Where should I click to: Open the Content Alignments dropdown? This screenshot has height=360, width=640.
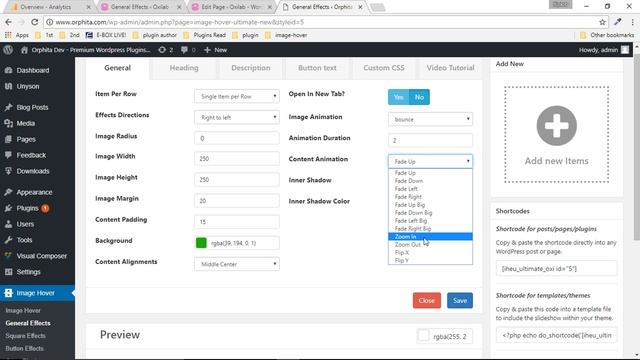coord(237,264)
